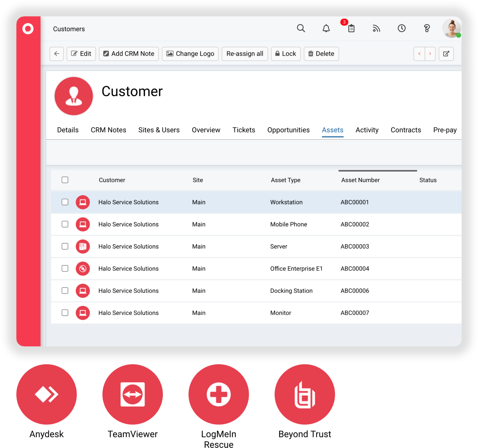Screen dimensions: 478x448
Task: Open the Tickets tab
Action: click(x=244, y=130)
